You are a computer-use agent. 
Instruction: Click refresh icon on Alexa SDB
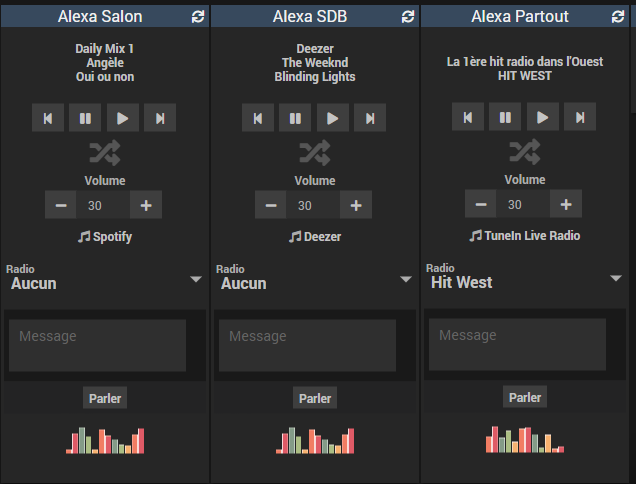[408, 17]
